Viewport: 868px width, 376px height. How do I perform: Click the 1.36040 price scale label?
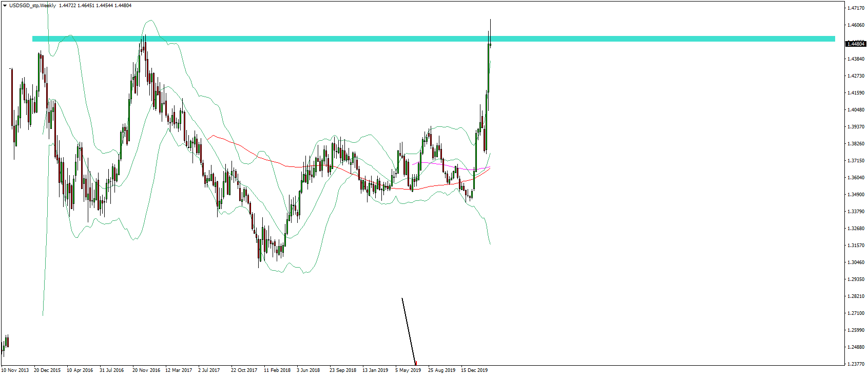tap(857, 178)
